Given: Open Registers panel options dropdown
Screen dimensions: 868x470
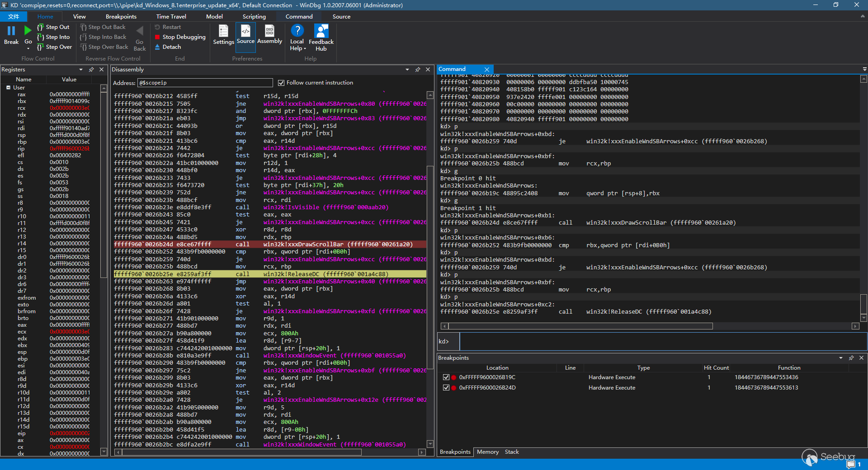Looking at the screenshot, I should pos(81,70).
